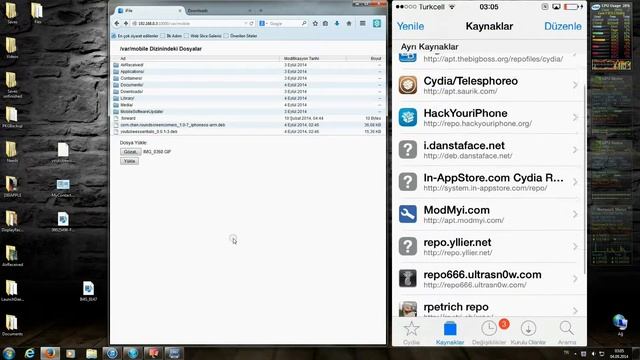Click the Firefox address bar showing 192.168.0.3

tap(190, 24)
